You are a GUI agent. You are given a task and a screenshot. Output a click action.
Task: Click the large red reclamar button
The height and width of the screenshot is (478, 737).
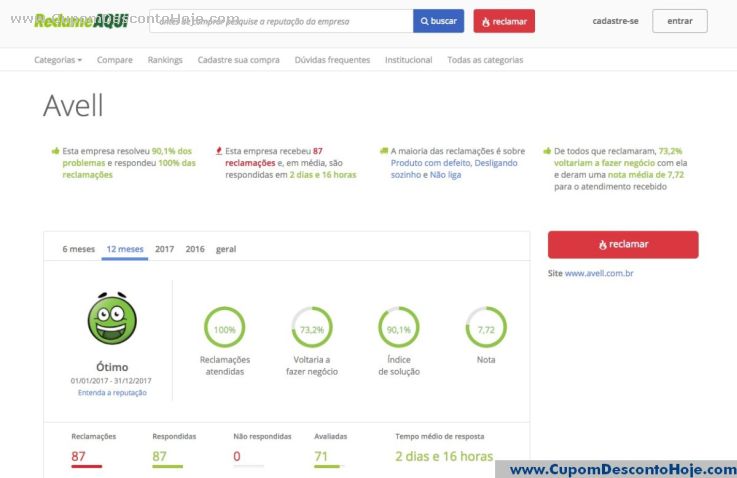click(623, 244)
